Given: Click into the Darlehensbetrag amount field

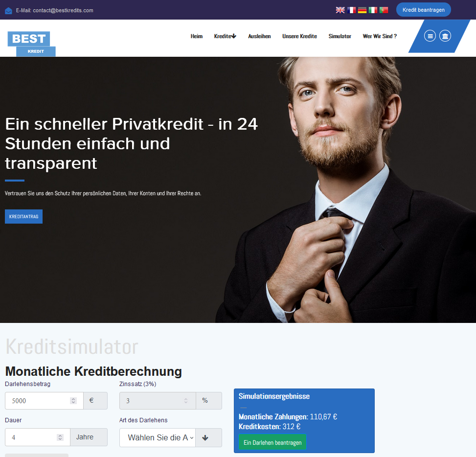Looking at the screenshot, I should (44, 401).
